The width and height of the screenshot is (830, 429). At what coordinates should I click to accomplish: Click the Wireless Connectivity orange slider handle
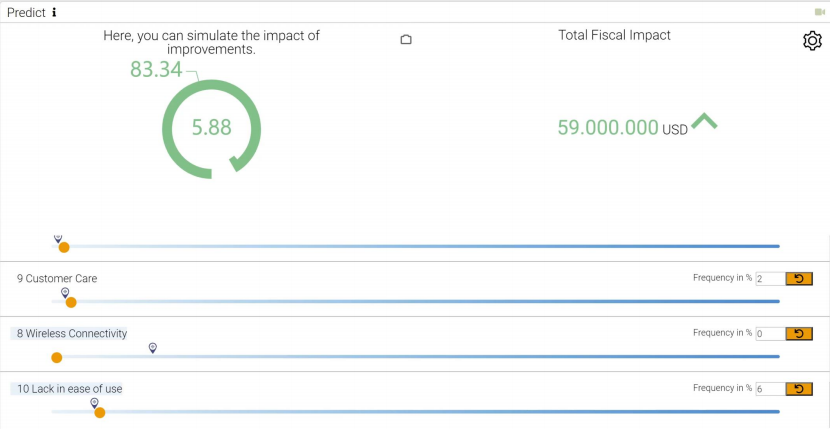[x=56, y=357]
